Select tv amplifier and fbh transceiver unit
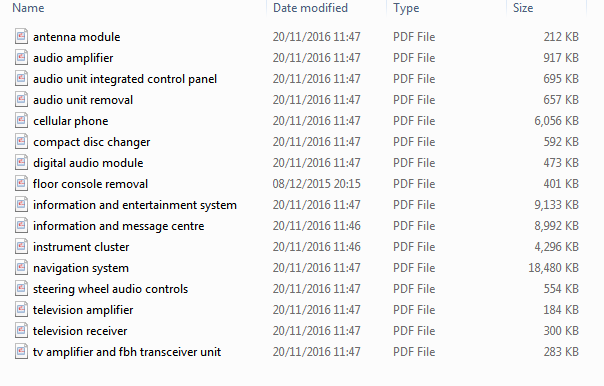 pos(127,352)
